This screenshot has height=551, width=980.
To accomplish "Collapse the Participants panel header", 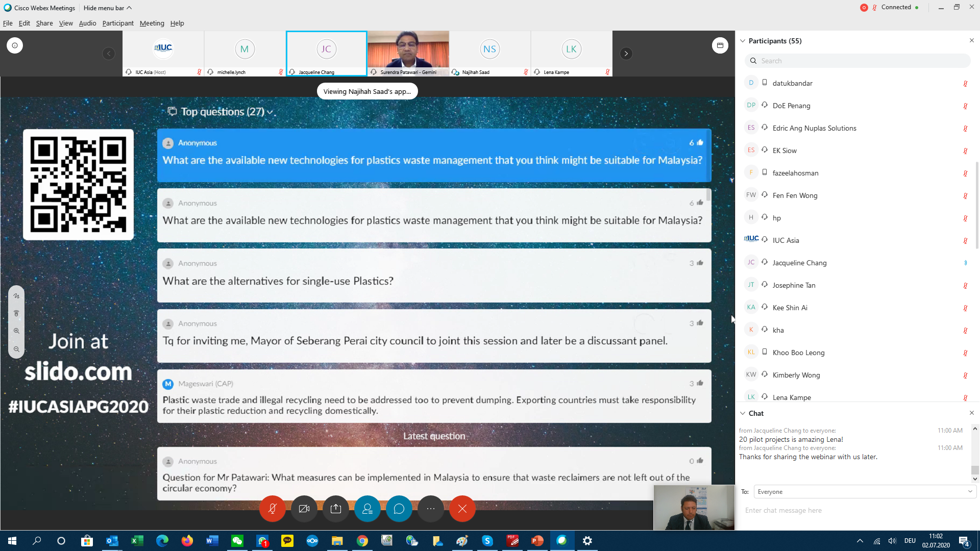I will [x=743, y=41].
